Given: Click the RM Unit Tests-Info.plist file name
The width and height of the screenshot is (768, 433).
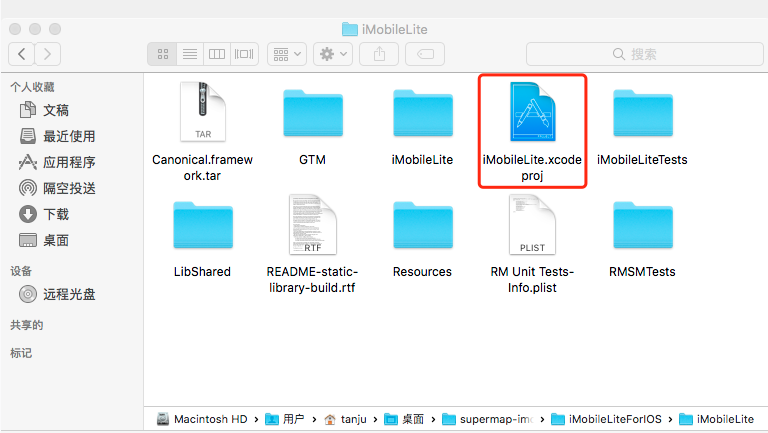Looking at the screenshot, I should [532, 280].
